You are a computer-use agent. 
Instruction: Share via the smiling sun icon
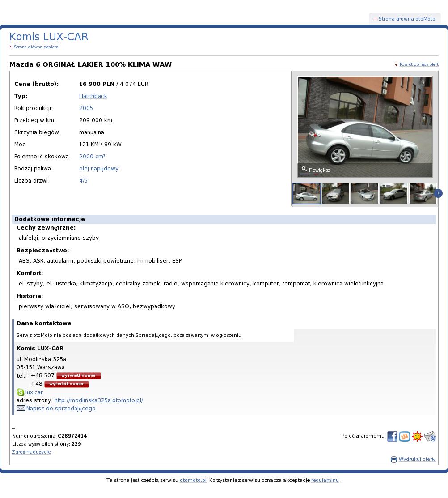(417, 436)
